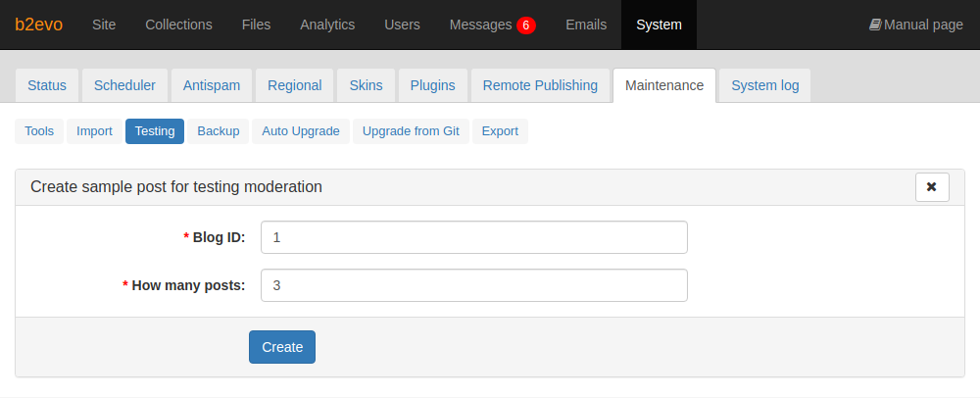Open the Users menu

402,25
